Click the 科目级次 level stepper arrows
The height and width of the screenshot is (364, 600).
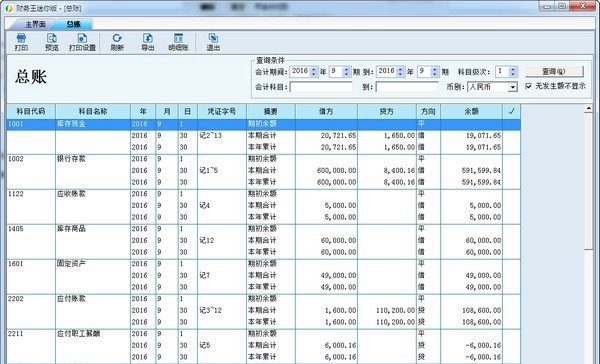[x=513, y=72]
